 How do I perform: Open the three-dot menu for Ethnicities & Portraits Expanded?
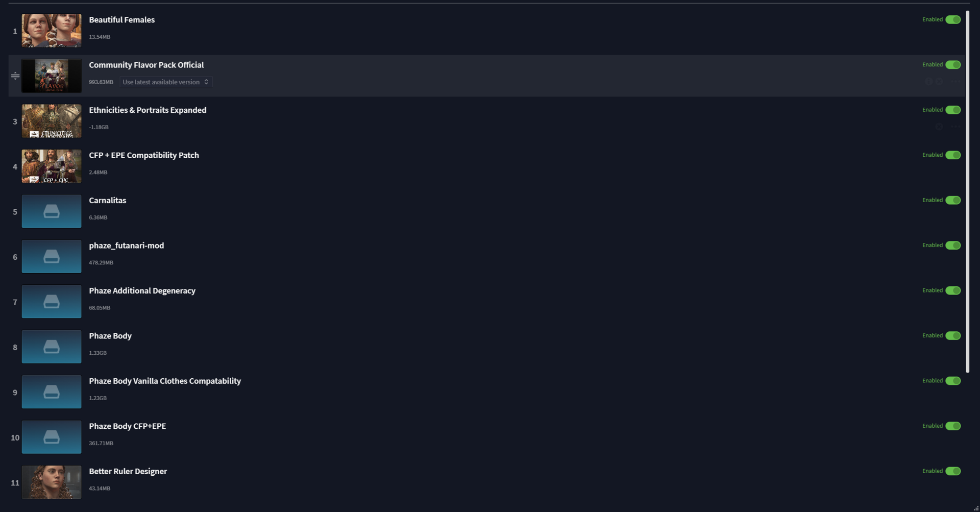[x=955, y=127]
